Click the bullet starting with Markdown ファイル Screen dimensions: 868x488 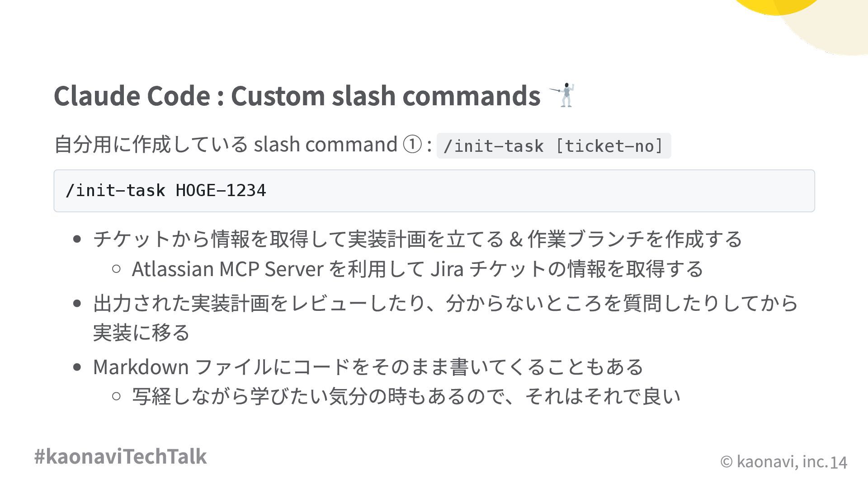tap(368, 367)
